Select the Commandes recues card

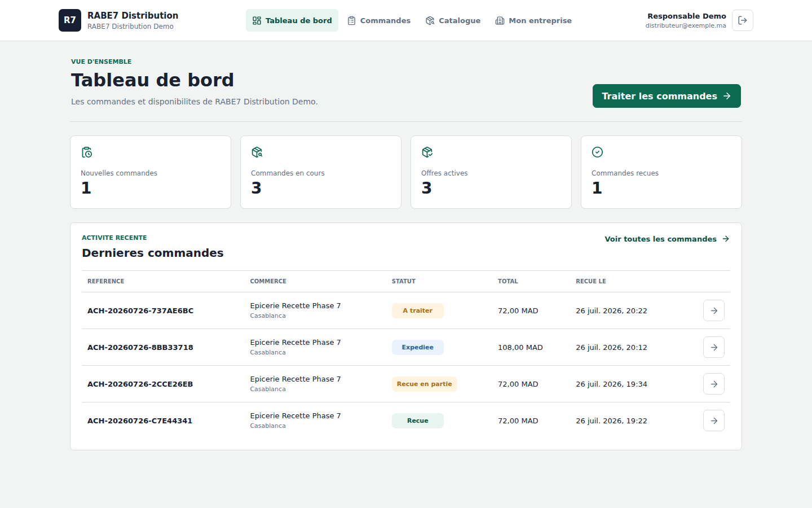[661, 172]
